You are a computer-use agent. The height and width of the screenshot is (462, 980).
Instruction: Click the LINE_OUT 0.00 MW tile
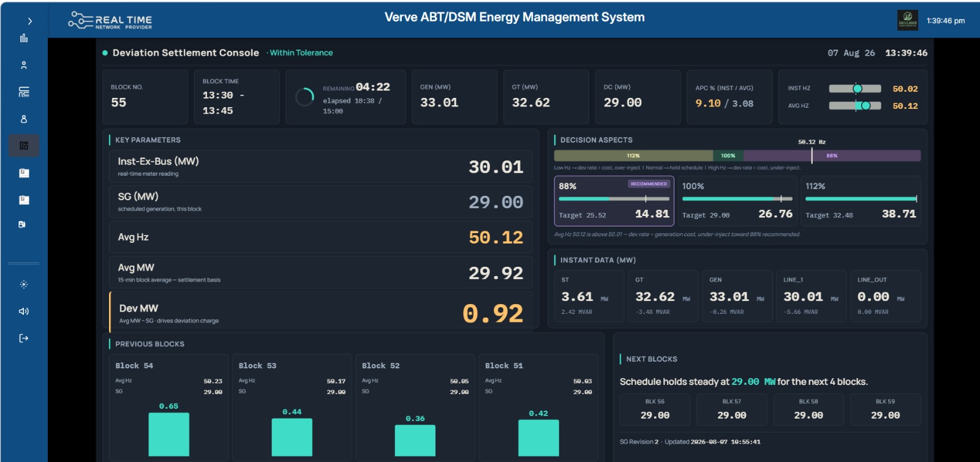click(x=885, y=296)
